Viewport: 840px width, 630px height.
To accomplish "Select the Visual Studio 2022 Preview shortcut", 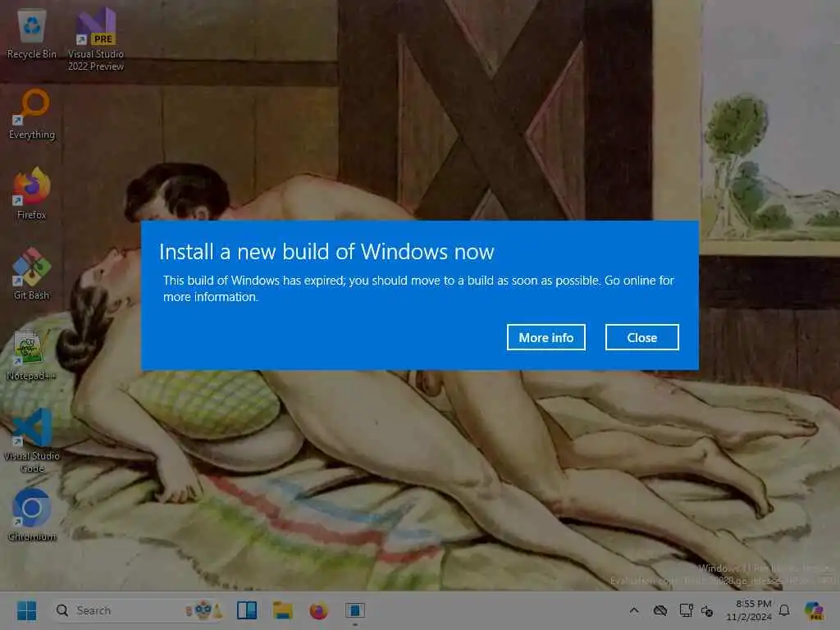I will pyautogui.click(x=96, y=39).
